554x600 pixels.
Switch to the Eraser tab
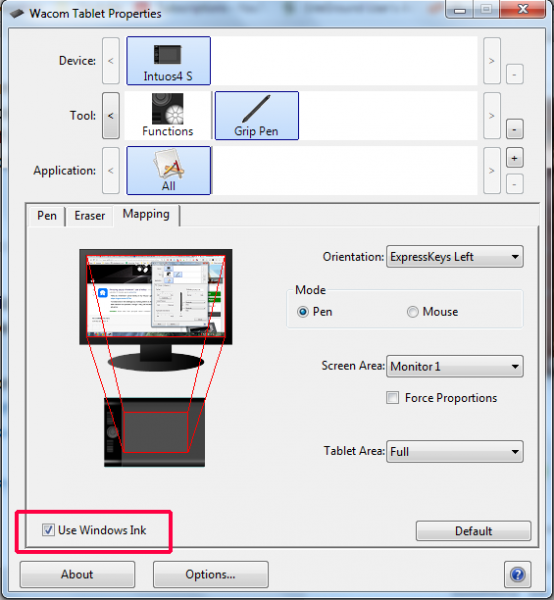pos(90,216)
